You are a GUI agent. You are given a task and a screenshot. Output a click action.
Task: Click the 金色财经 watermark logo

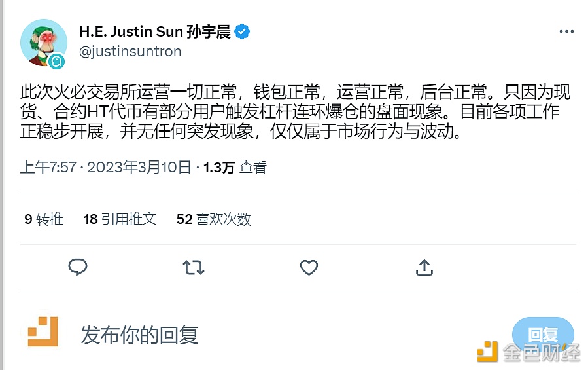pyautogui.click(x=528, y=352)
